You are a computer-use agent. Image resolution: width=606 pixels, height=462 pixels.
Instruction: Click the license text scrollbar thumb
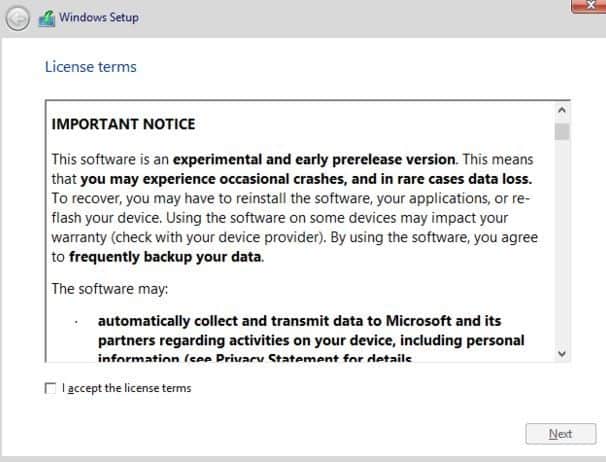pyautogui.click(x=562, y=132)
